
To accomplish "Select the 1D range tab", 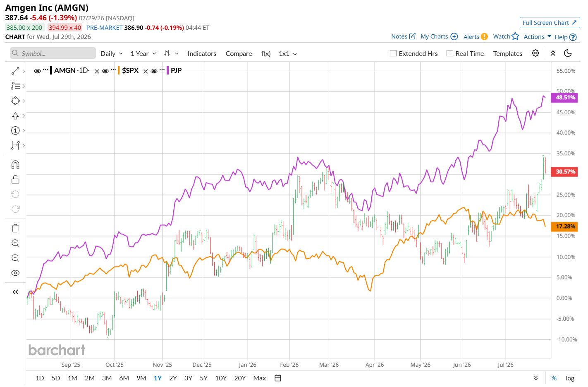I will coord(40,378).
